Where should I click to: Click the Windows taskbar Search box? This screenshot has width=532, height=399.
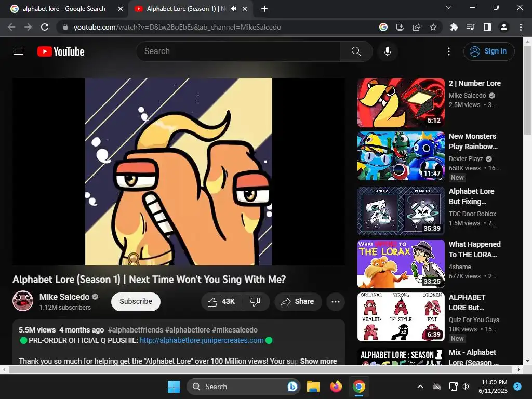click(243, 387)
